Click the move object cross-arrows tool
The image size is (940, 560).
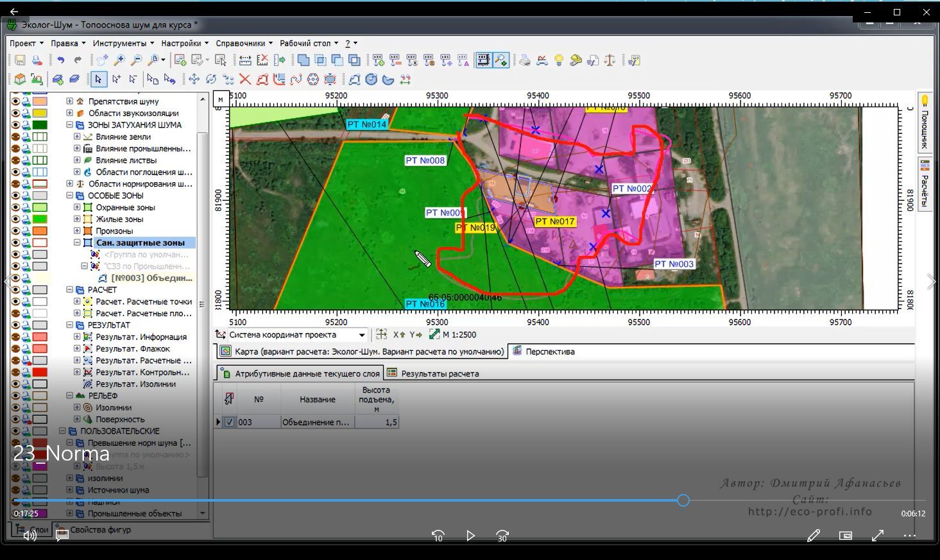pos(194,80)
